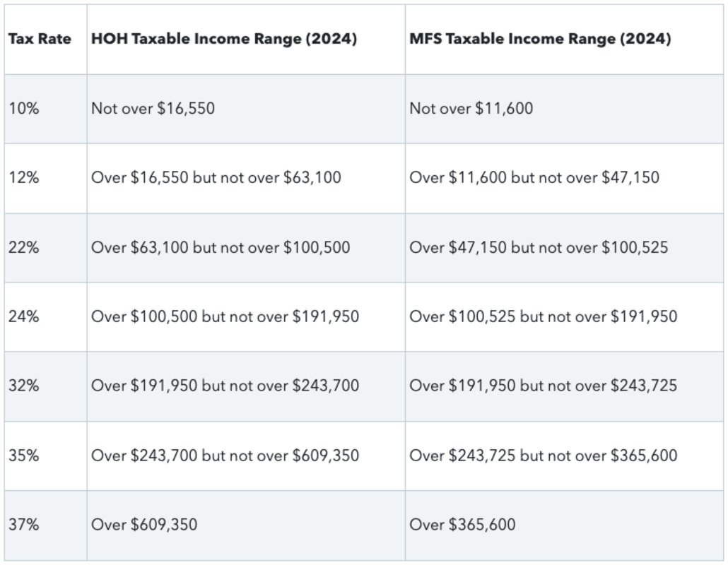Click cell 'Over $191,950 but not over $243,725'
728x565 pixels.
pyautogui.click(x=543, y=386)
